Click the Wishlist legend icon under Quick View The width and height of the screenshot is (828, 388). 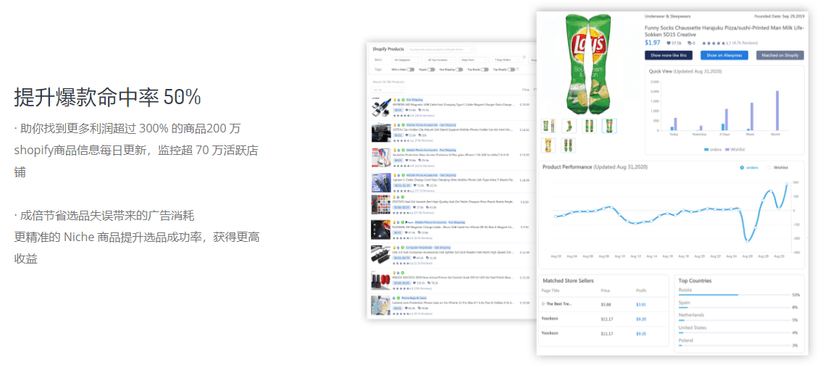click(x=727, y=149)
